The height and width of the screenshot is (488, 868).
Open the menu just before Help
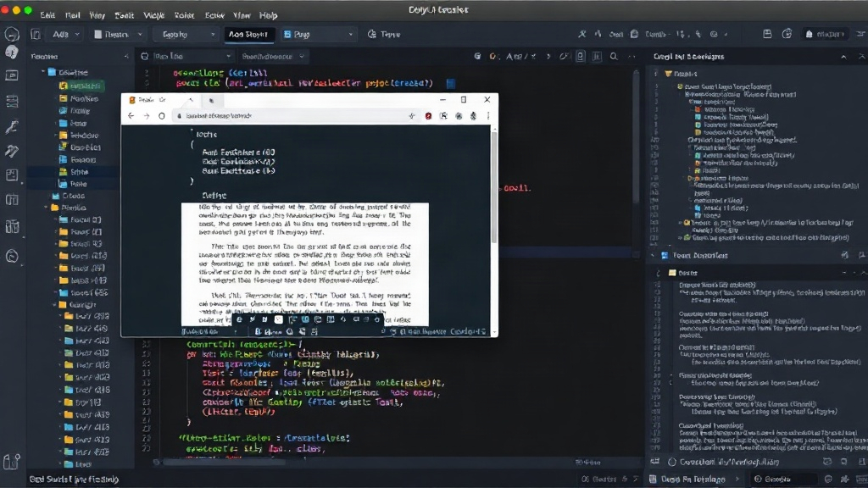tap(242, 15)
